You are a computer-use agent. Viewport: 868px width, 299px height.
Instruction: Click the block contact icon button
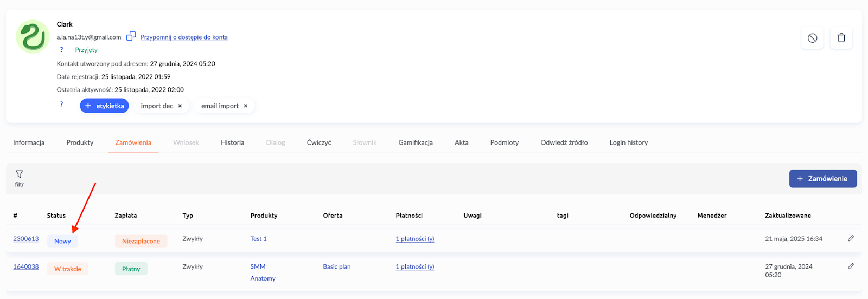812,38
